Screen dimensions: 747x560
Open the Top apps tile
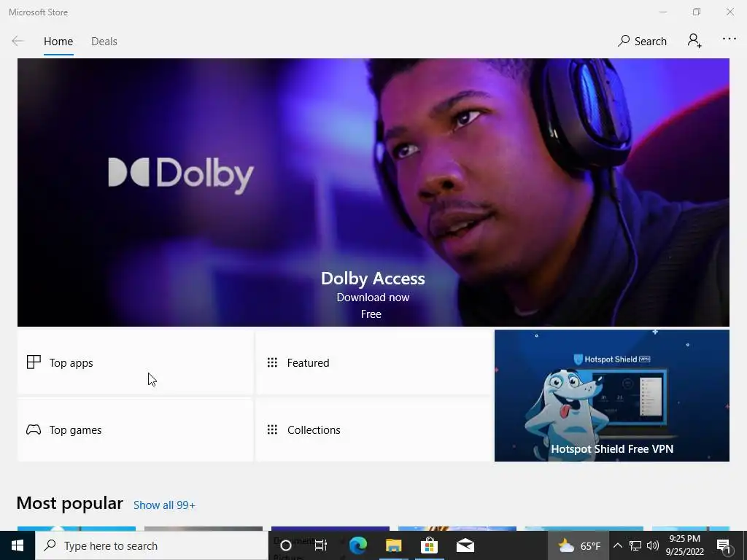pyautogui.click(x=135, y=363)
